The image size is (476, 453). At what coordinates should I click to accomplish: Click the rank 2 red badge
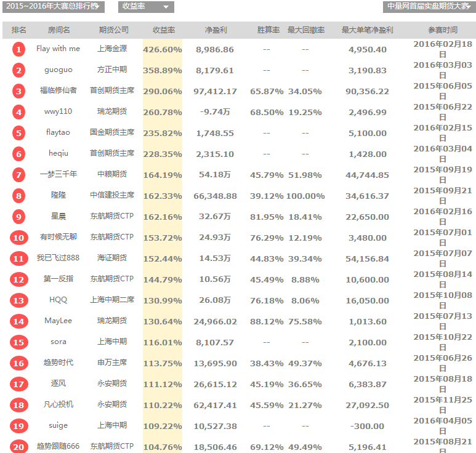pos(18,70)
